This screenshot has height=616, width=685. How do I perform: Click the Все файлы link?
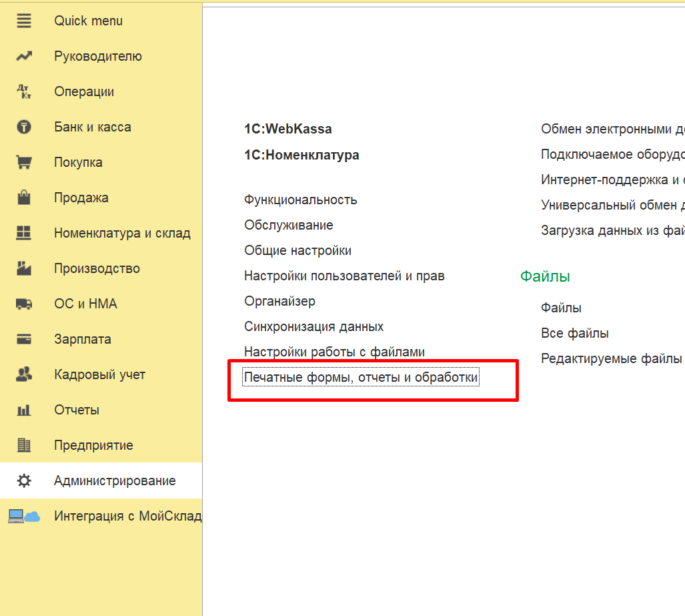point(574,334)
